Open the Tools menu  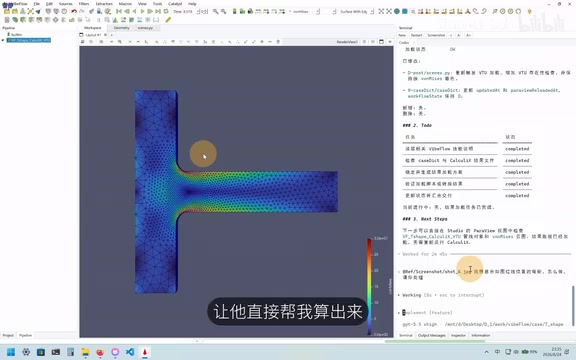tap(157, 4)
